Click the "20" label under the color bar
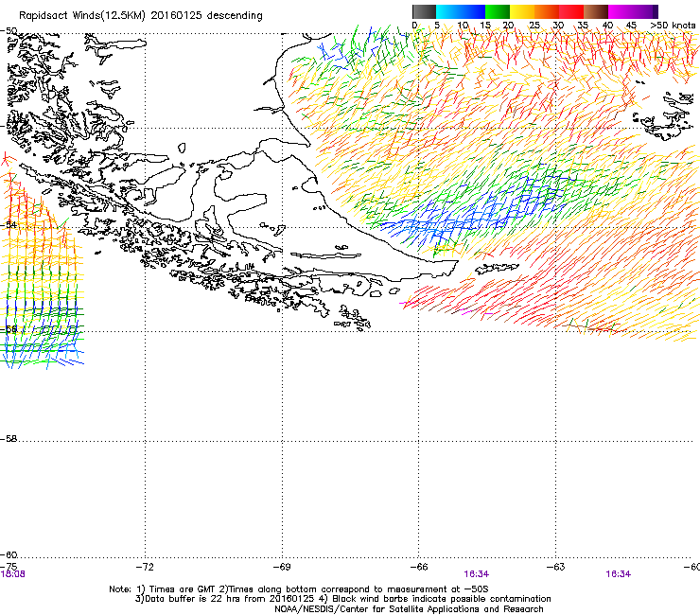This screenshot has width=700, height=615. pos(508,25)
